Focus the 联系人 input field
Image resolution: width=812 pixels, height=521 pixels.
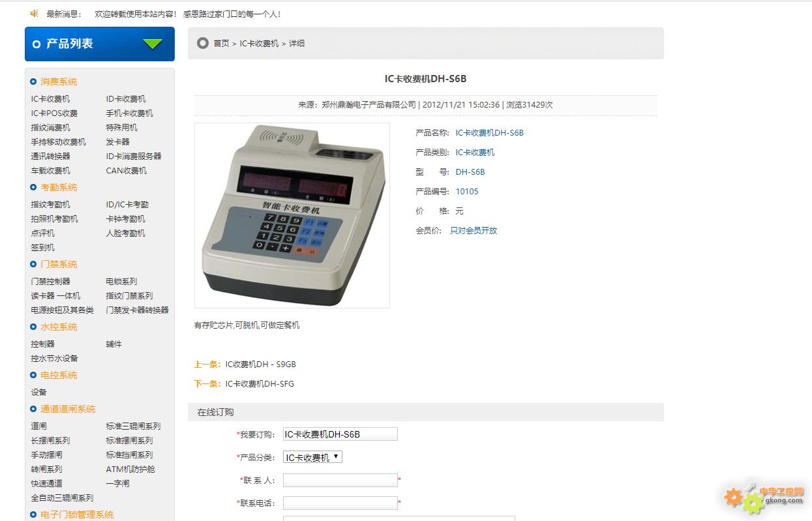point(340,480)
